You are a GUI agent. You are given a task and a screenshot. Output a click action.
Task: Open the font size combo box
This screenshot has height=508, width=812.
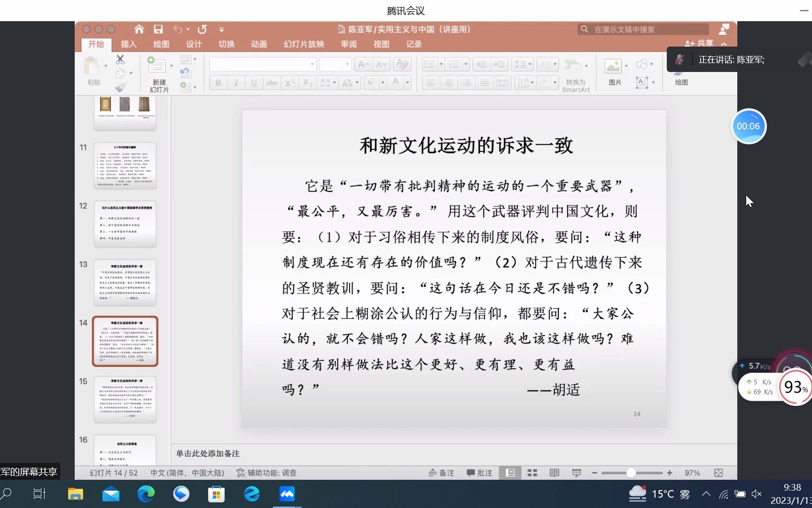(x=335, y=64)
